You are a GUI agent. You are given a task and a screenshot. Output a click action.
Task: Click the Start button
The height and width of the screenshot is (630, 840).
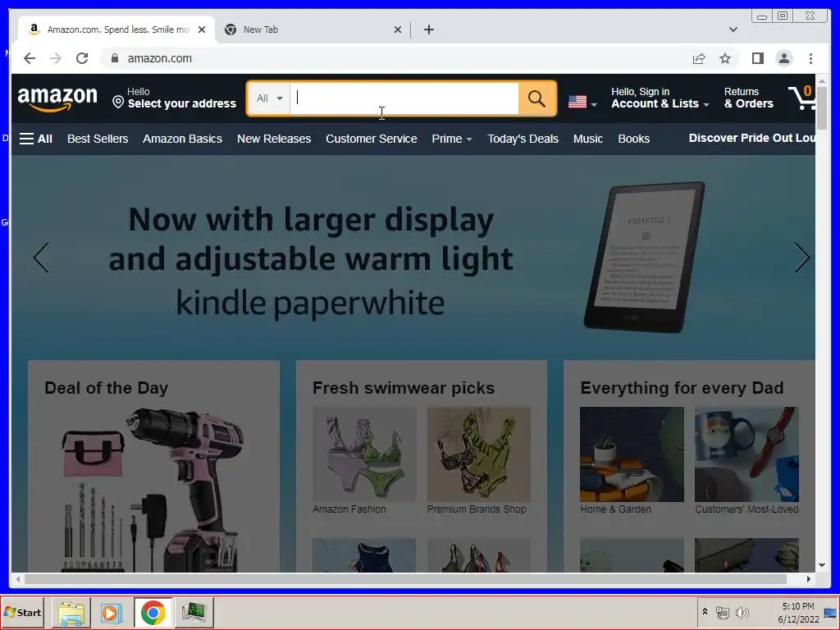pyautogui.click(x=22, y=612)
